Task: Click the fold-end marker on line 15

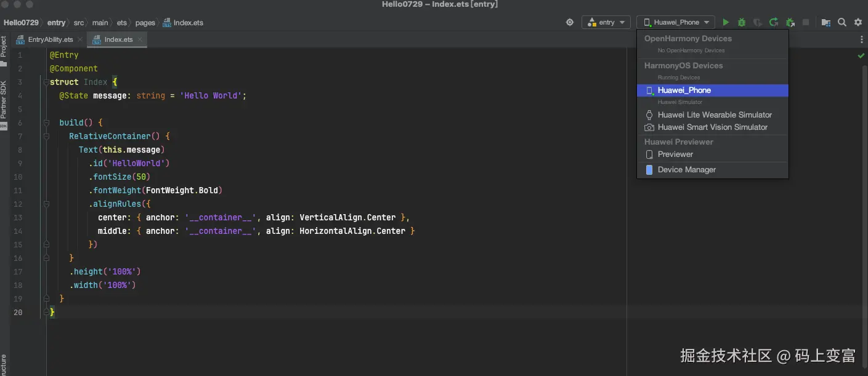Action: (46, 245)
